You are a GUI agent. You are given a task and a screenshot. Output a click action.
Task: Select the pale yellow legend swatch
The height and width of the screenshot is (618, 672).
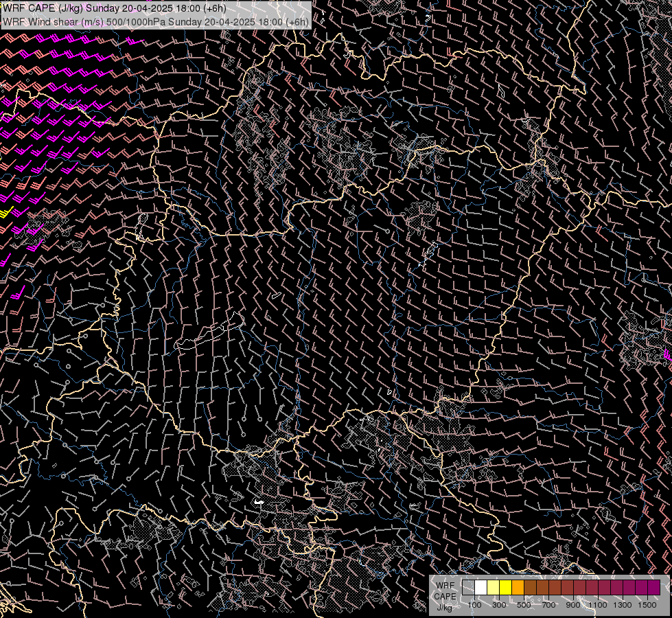pos(494,588)
